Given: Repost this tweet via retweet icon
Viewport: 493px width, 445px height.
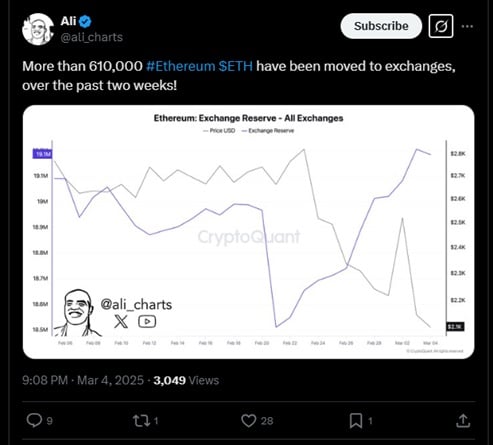Looking at the screenshot, I should [x=141, y=421].
